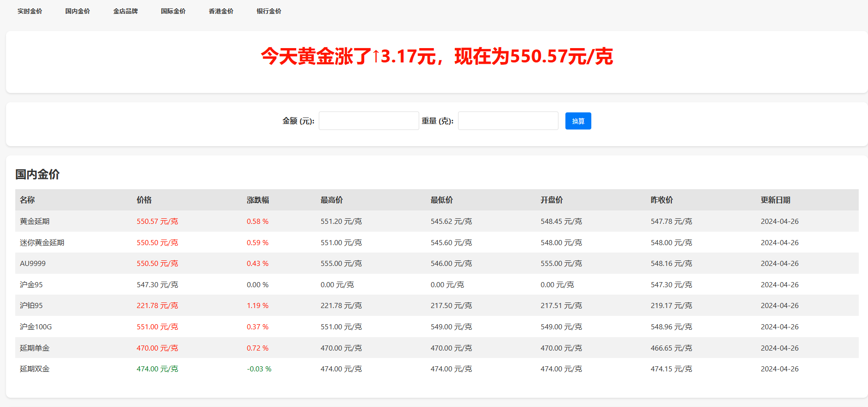Click the AU9999 row name
The image size is (868, 407).
coord(33,264)
